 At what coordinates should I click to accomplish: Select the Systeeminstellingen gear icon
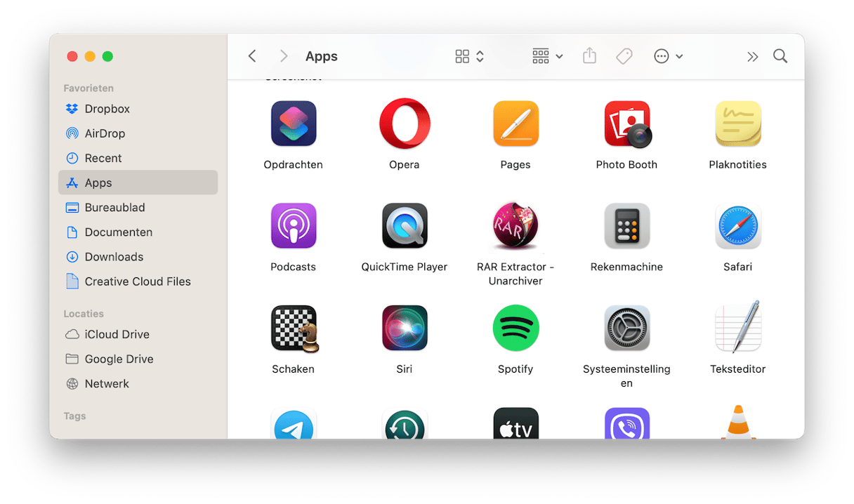pos(626,329)
